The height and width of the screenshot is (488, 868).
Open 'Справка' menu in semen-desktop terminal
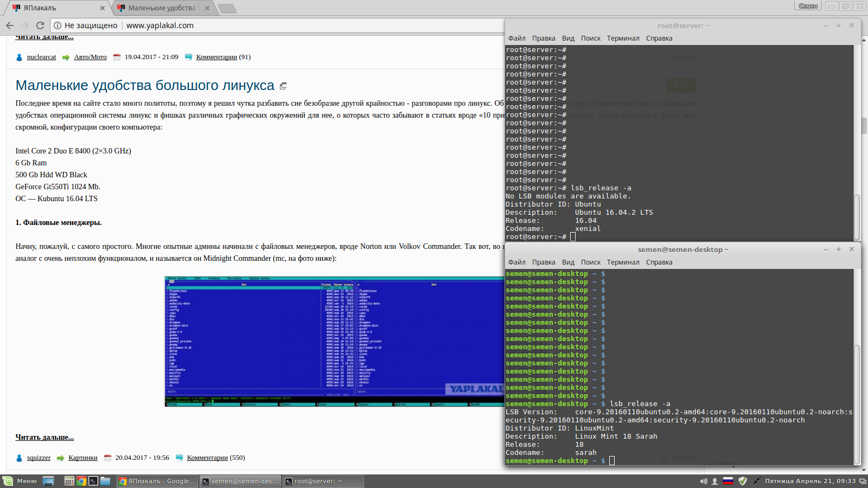(x=659, y=262)
